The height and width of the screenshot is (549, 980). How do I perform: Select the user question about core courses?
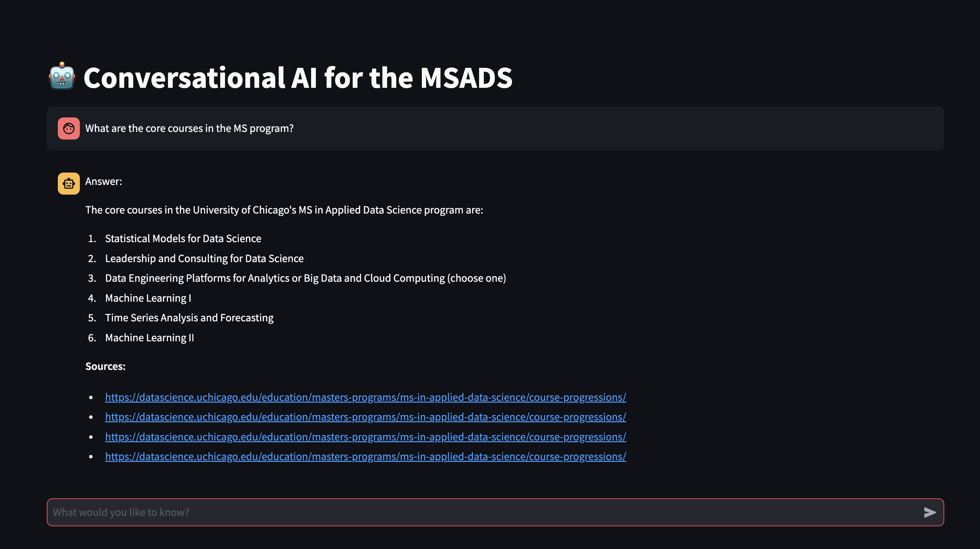pyautogui.click(x=190, y=128)
